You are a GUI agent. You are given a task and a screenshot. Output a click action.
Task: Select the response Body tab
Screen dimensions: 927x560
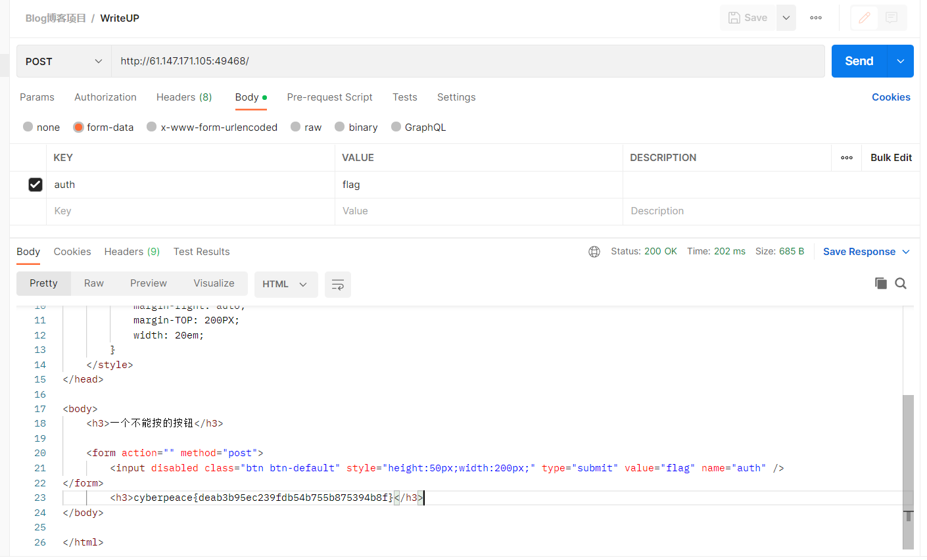(x=28, y=252)
